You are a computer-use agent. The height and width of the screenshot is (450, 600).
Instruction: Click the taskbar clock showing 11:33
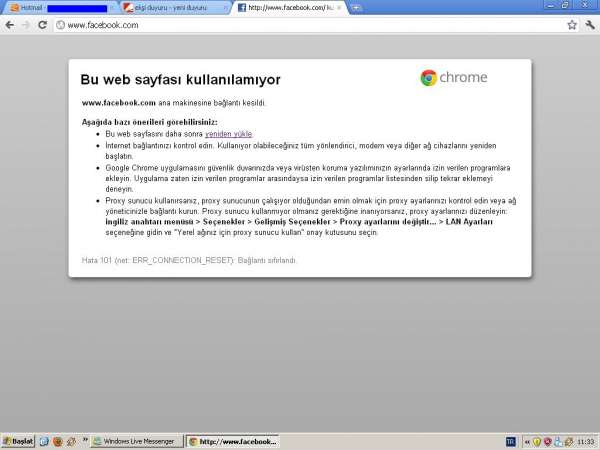pos(586,442)
